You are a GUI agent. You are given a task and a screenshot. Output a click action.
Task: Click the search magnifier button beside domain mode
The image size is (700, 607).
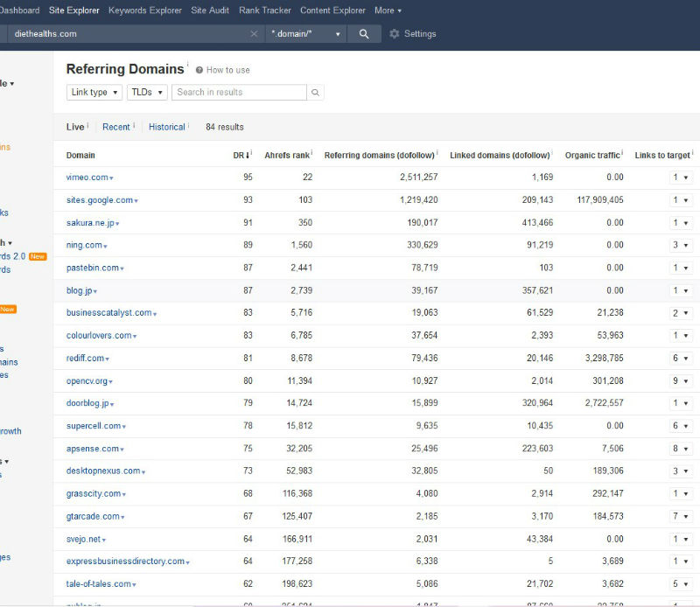(364, 34)
